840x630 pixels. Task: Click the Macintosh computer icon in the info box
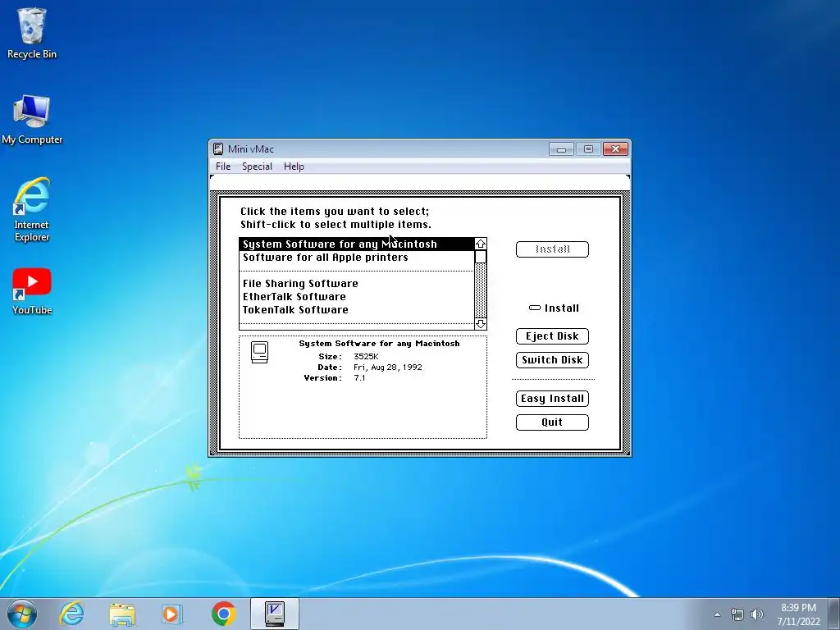click(x=259, y=353)
